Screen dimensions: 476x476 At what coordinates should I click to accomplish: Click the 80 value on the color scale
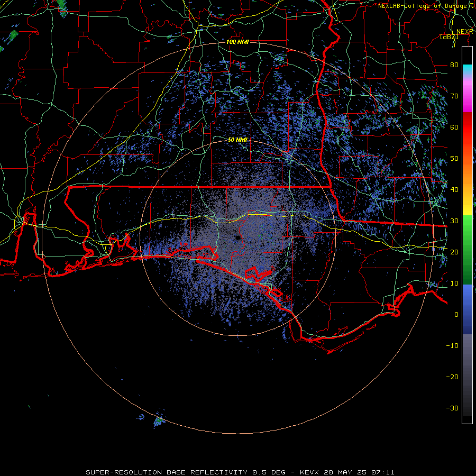454,65
